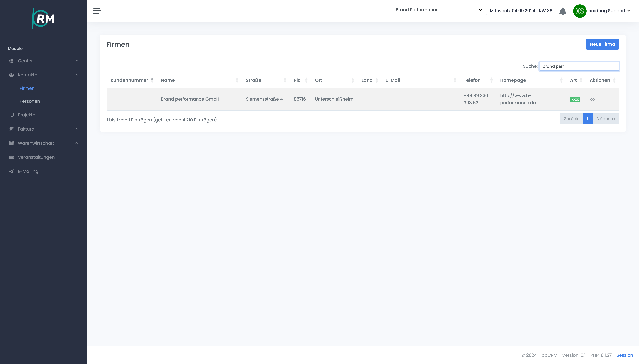
Task: Click the Kontakte people icon
Action: pos(11,75)
